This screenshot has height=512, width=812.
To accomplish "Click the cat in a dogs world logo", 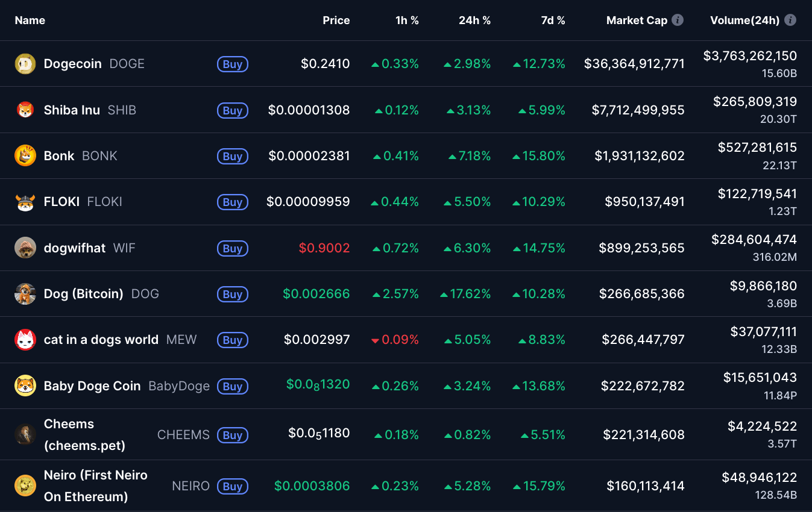I will click(25, 340).
